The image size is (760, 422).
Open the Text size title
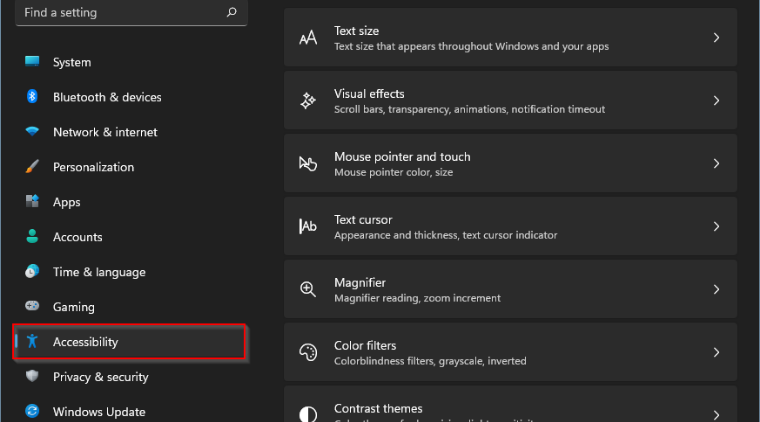click(x=356, y=31)
